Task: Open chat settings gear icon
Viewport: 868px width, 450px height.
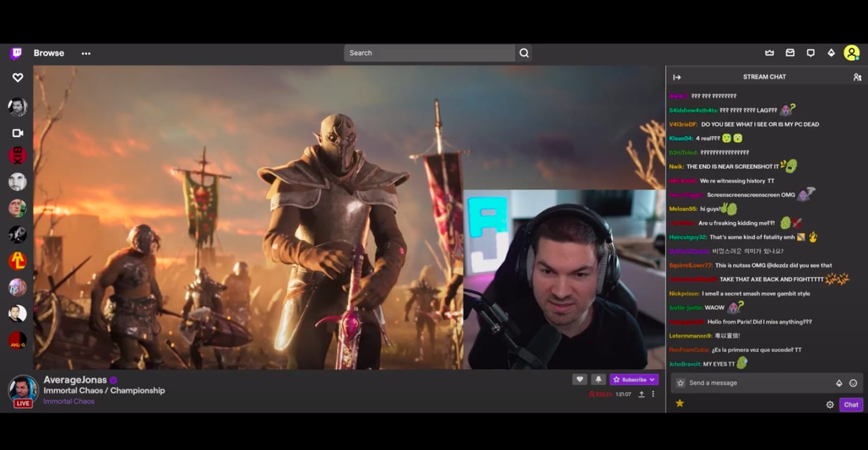Action: (x=830, y=405)
